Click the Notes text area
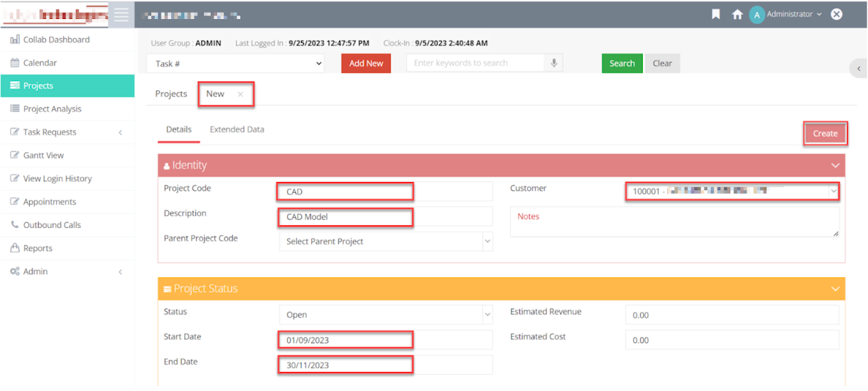This screenshot has height=391, width=868. pyautogui.click(x=674, y=222)
